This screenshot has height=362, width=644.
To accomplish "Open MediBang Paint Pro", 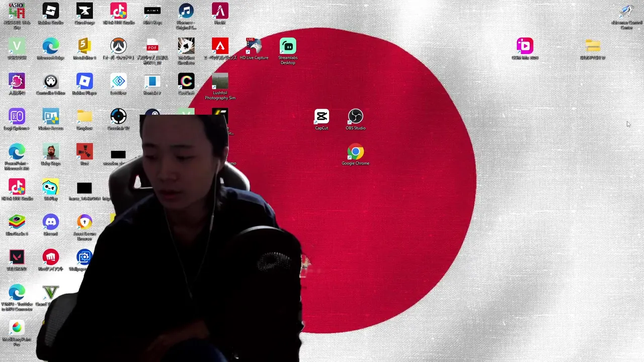I will click(x=17, y=333).
